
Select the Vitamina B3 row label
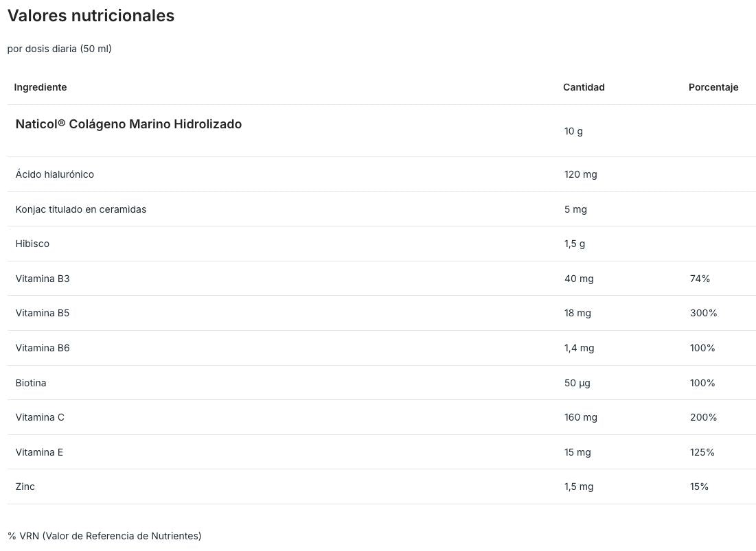click(x=43, y=279)
